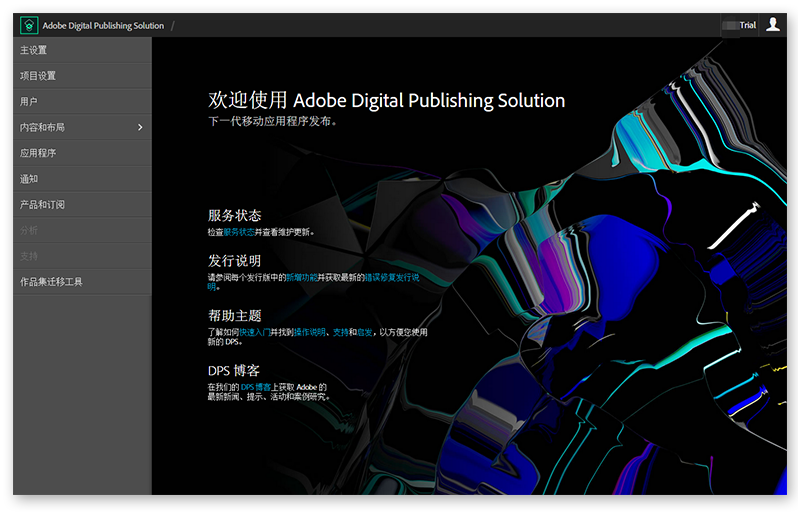The width and height of the screenshot is (798, 512).
Task: Click the dimmed 分析 item
Action: pos(82,230)
